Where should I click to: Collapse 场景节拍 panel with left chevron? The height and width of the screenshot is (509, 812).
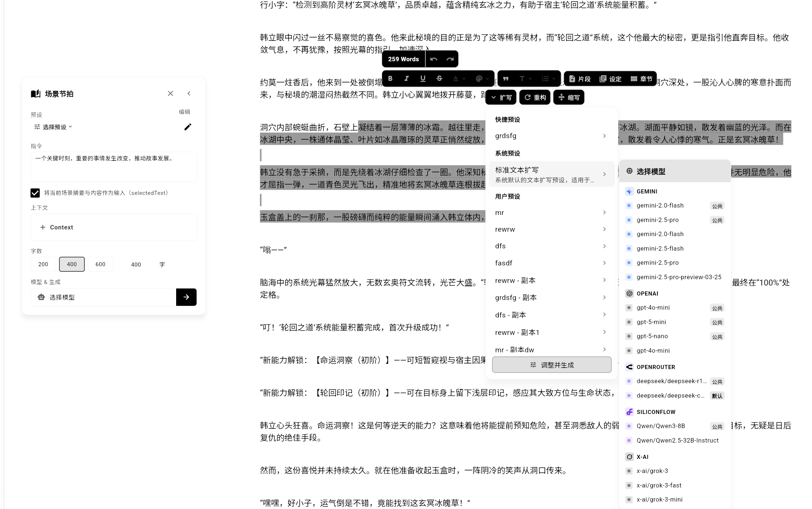click(189, 94)
